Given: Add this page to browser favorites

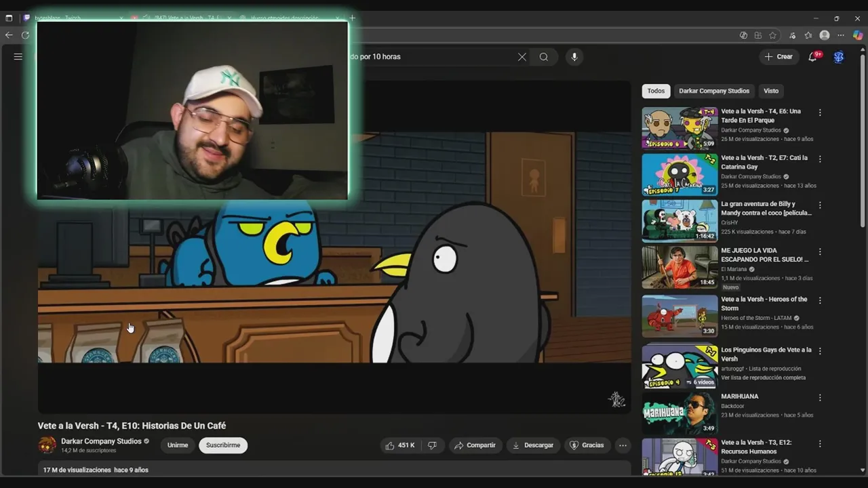Looking at the screenshot, I should [x=772, y=35].
